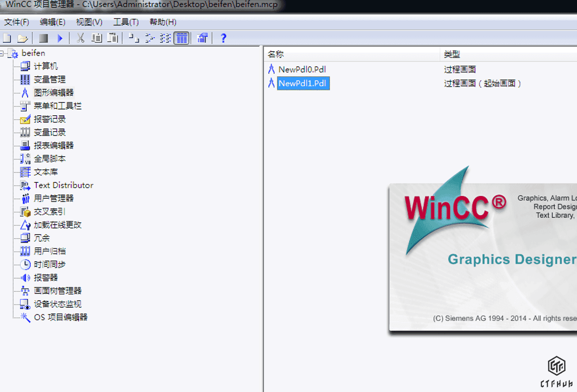Select 报警记录 in the project tree

(49, 119)
